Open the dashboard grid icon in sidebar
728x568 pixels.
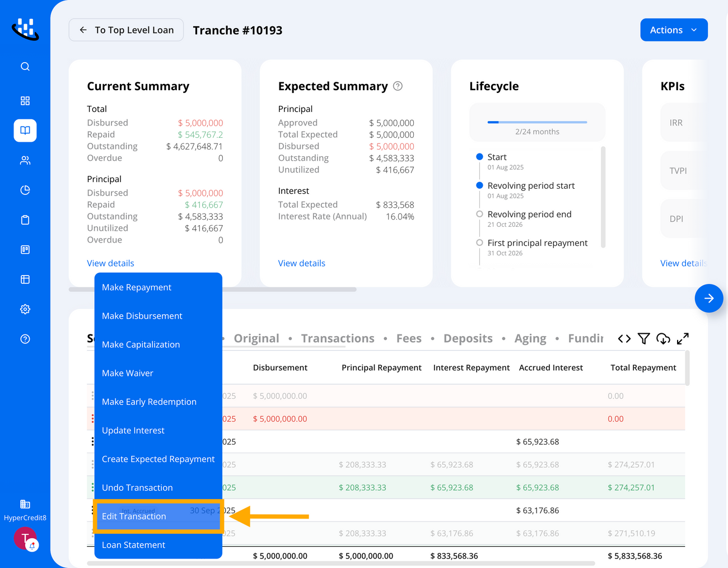(25, 101)
